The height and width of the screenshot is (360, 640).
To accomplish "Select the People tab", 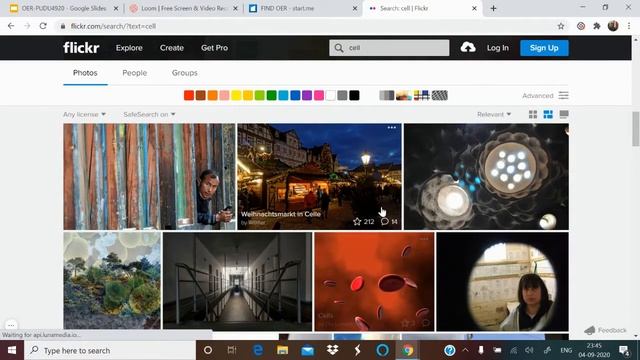I will [134, 73].
